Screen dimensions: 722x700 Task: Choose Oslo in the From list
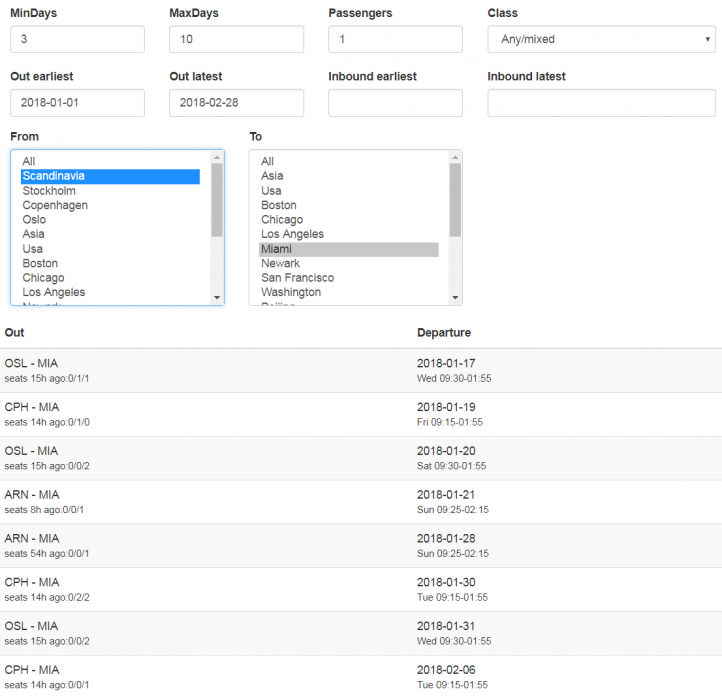coord(34,220)
